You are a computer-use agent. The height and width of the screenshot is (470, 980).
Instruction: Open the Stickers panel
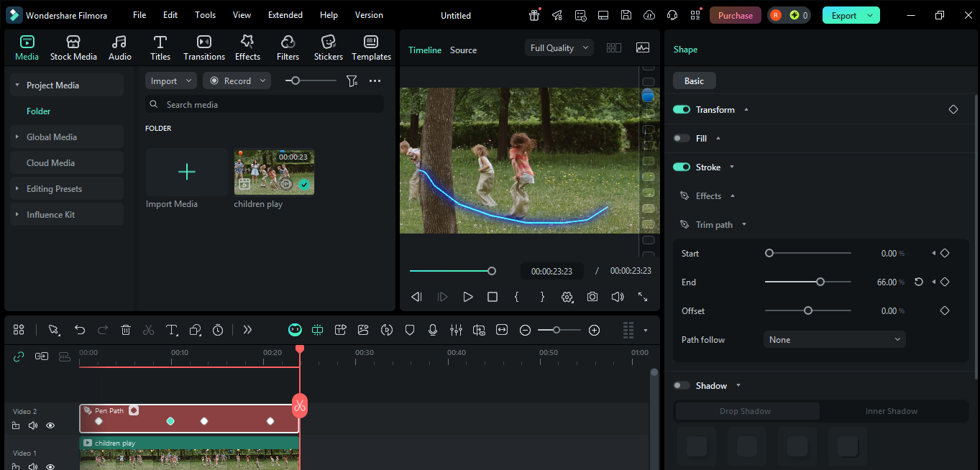point(328,47)
